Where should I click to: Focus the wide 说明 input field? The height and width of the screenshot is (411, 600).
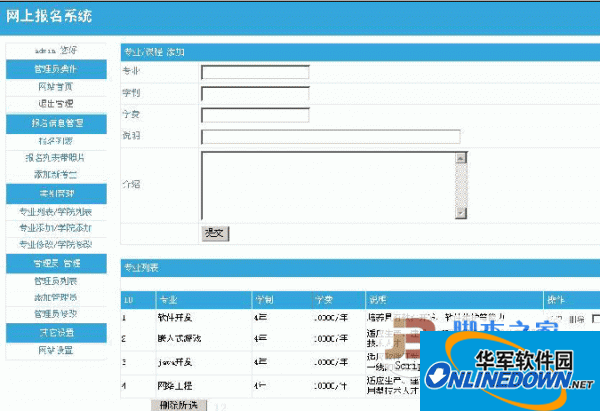pyautogui.click(x=331, y=137)
